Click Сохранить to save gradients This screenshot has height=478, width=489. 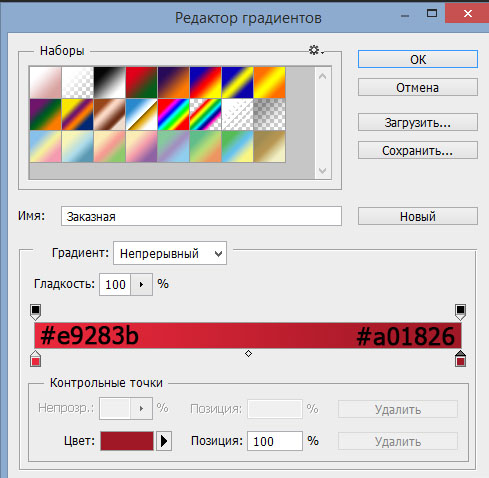pos(418,150)
